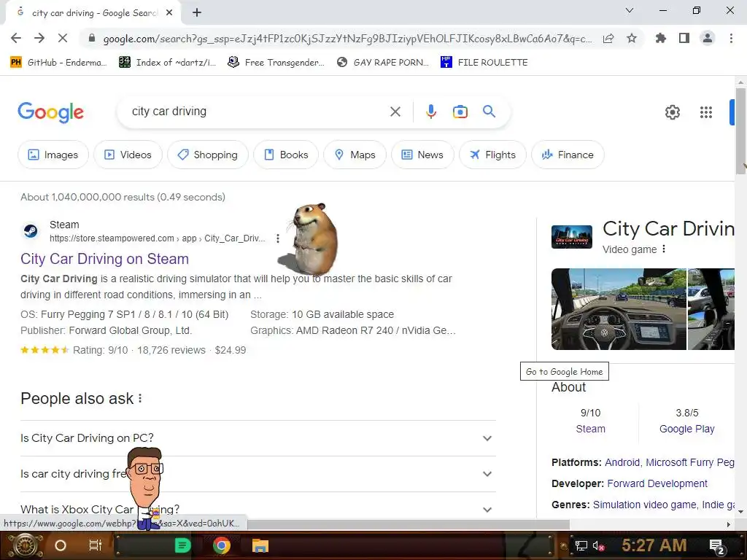The height and width of the screenshot is (560, 747).
Task: Open the Android platform link
Action: pyautogui.click(x=622, y=462)
